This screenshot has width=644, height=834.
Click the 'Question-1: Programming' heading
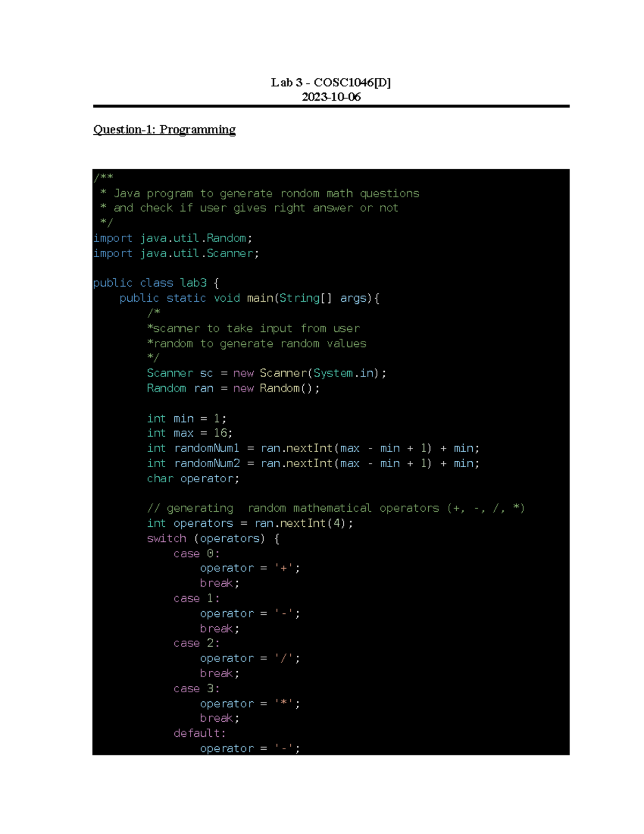164,129
